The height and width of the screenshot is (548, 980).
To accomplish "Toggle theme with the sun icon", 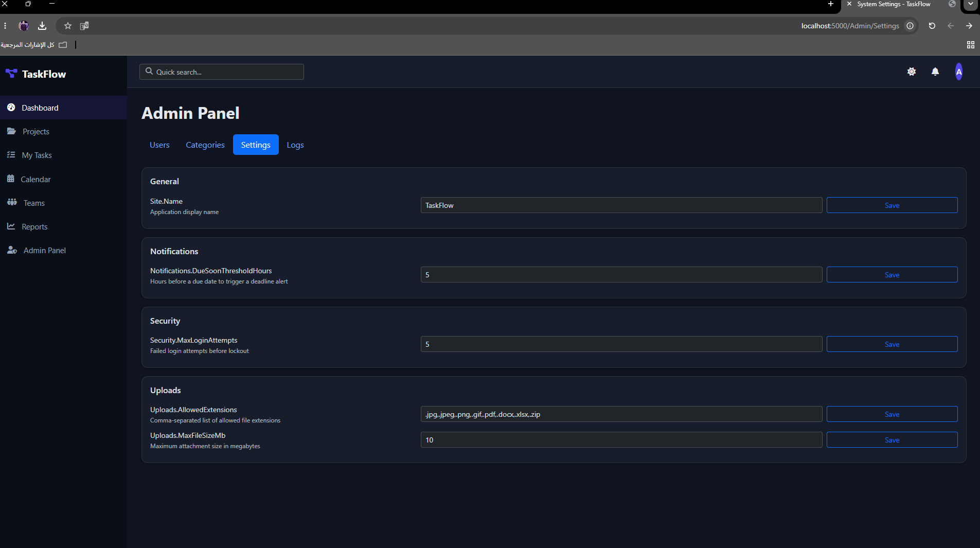I will (912, 72).
